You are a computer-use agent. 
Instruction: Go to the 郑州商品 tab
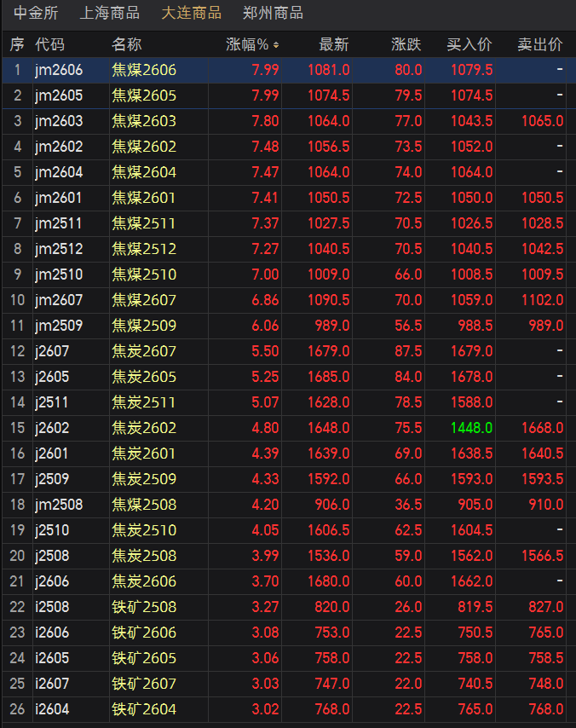(x=273, y=14)
